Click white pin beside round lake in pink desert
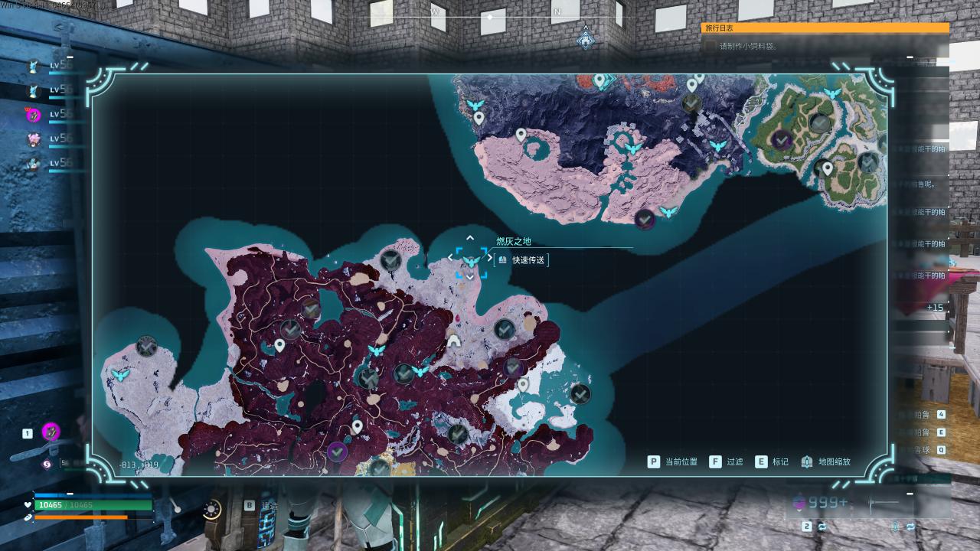Viewport: 980px width, 551px height. click(521, 135)
